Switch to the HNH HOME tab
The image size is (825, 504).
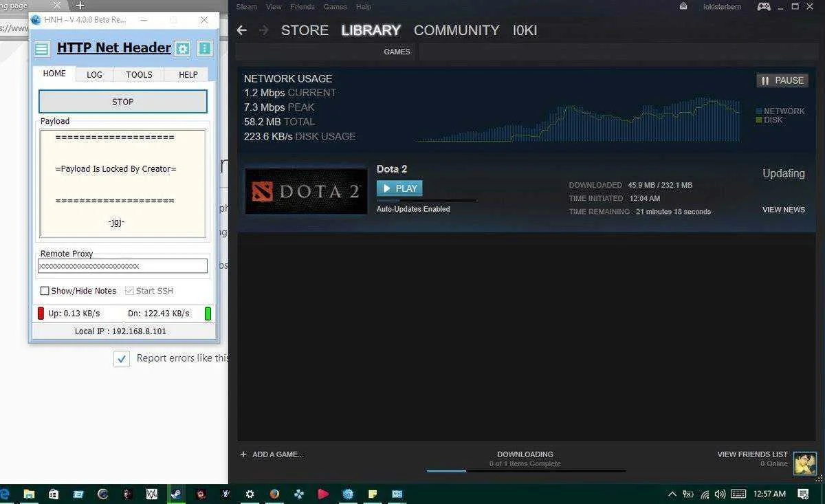tap(54, 74)
